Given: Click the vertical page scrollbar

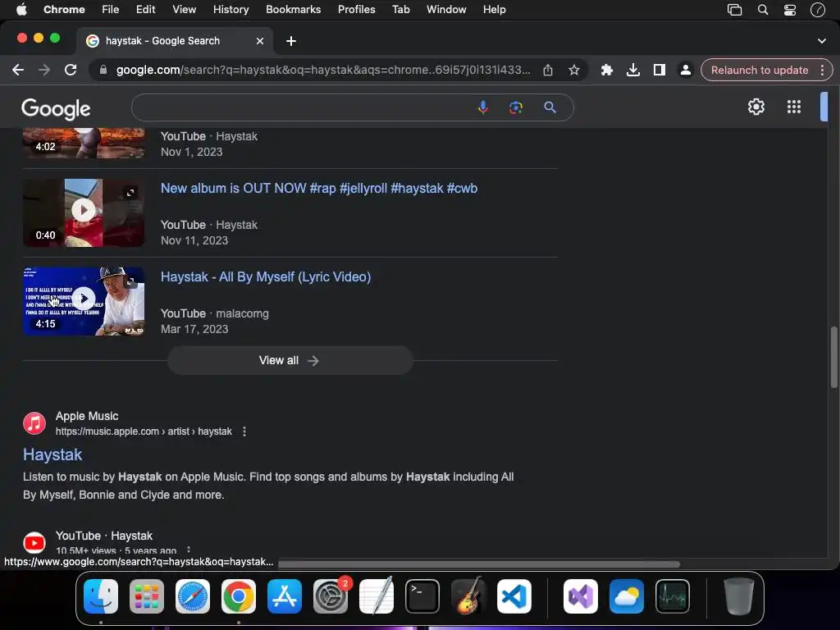Looking at the screenshot, I should [833, 357].
